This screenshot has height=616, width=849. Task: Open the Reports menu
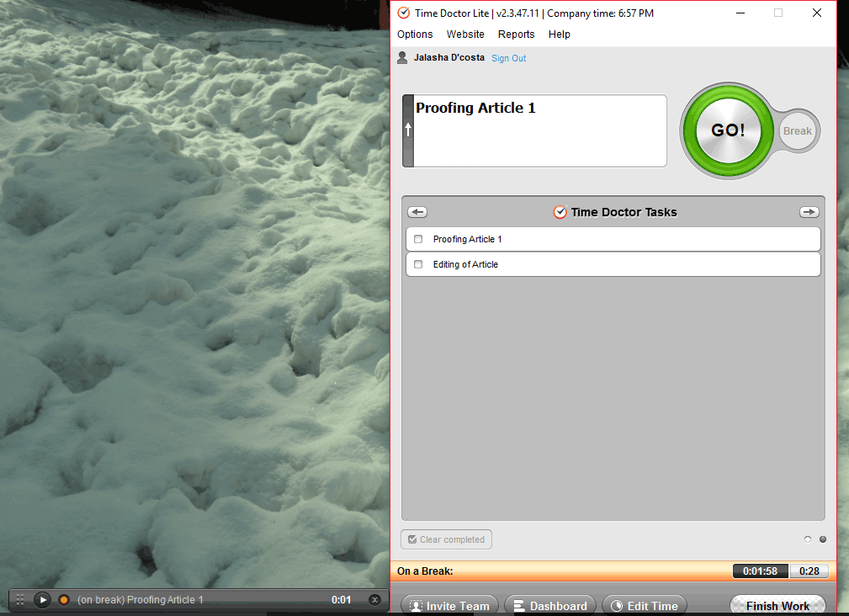coord(516,35)
